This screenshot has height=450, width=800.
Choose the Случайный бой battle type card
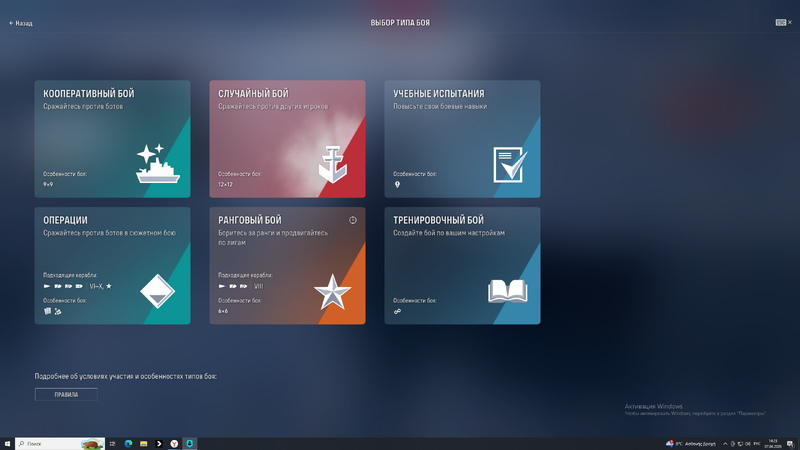[x=287, y=139]
